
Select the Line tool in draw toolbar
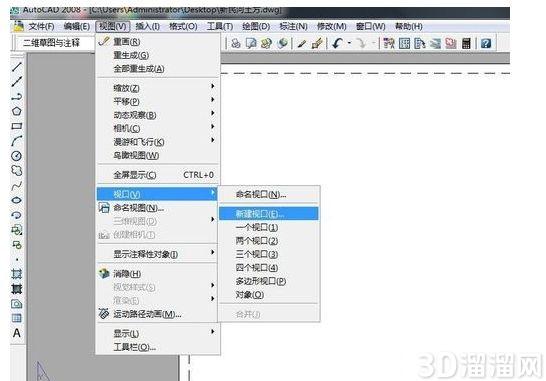17,67
